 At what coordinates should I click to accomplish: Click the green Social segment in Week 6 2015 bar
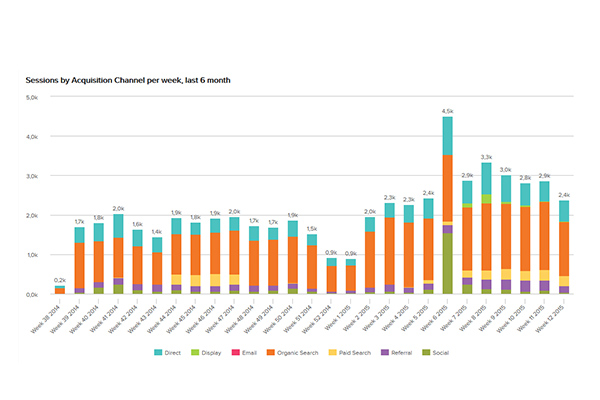[x=447, y=265]
